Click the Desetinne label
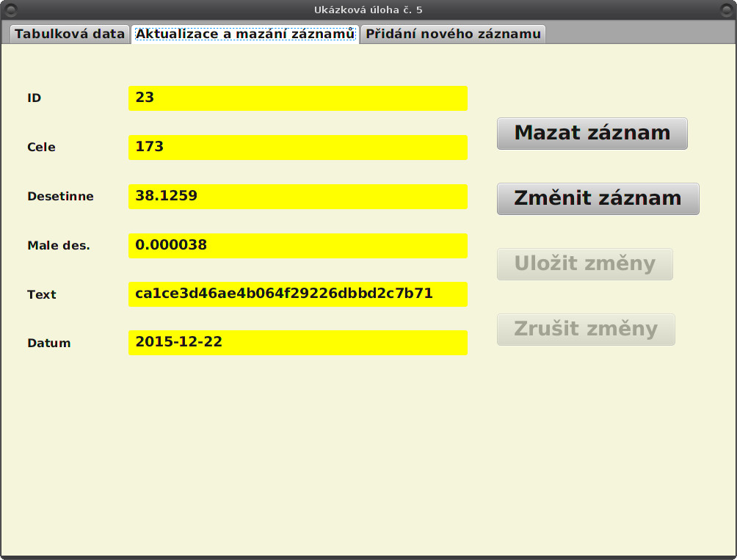This screenshot has width=737, height=560. coord(60,196)
